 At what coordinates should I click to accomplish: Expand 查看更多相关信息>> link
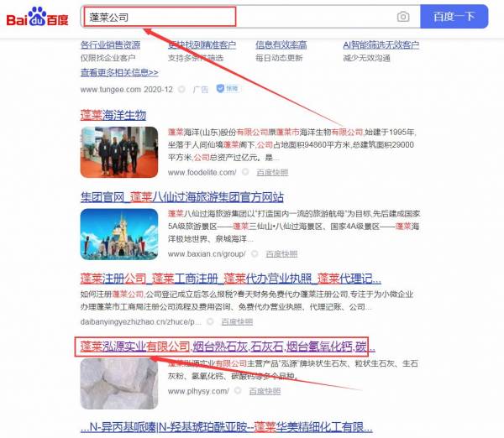coord(119,72)
